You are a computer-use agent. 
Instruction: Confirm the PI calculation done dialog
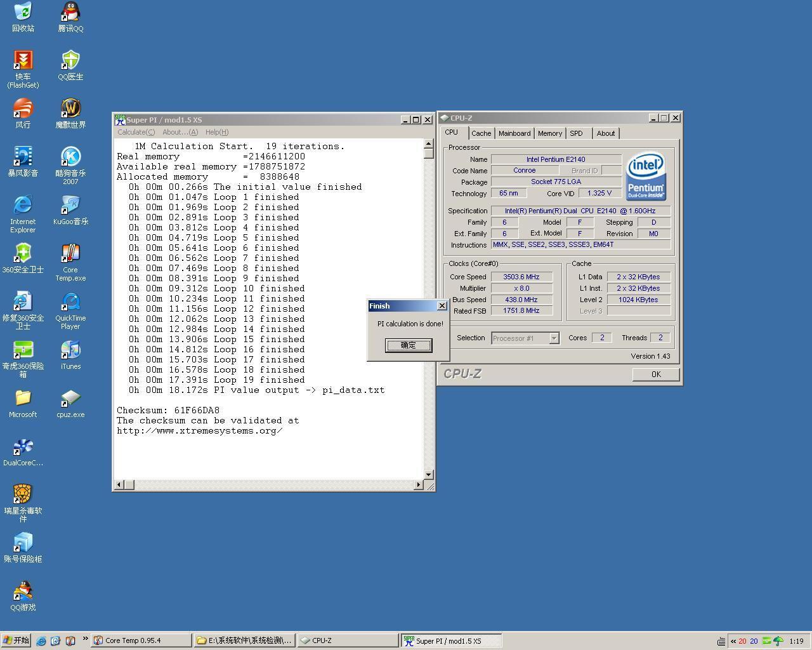coord(409,345)
